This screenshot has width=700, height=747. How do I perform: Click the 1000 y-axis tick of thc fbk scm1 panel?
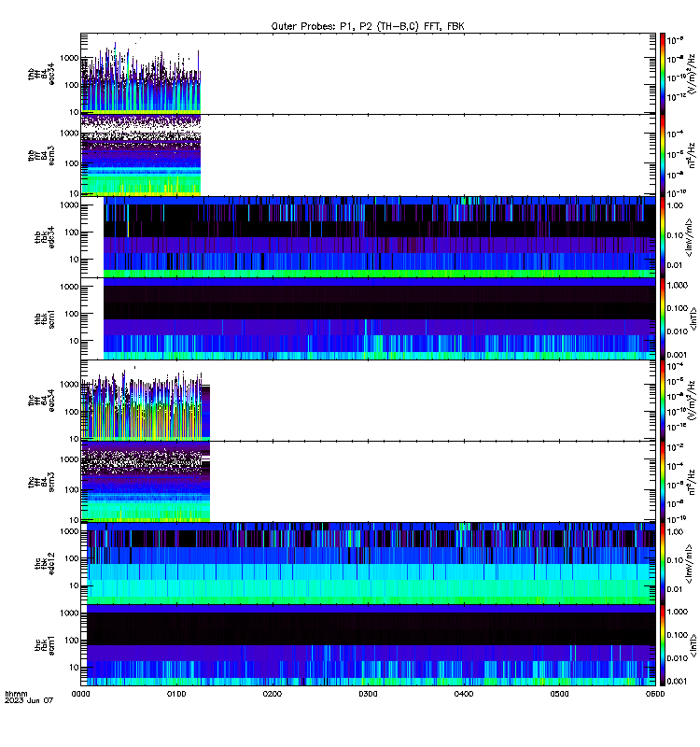pos(69,613)
